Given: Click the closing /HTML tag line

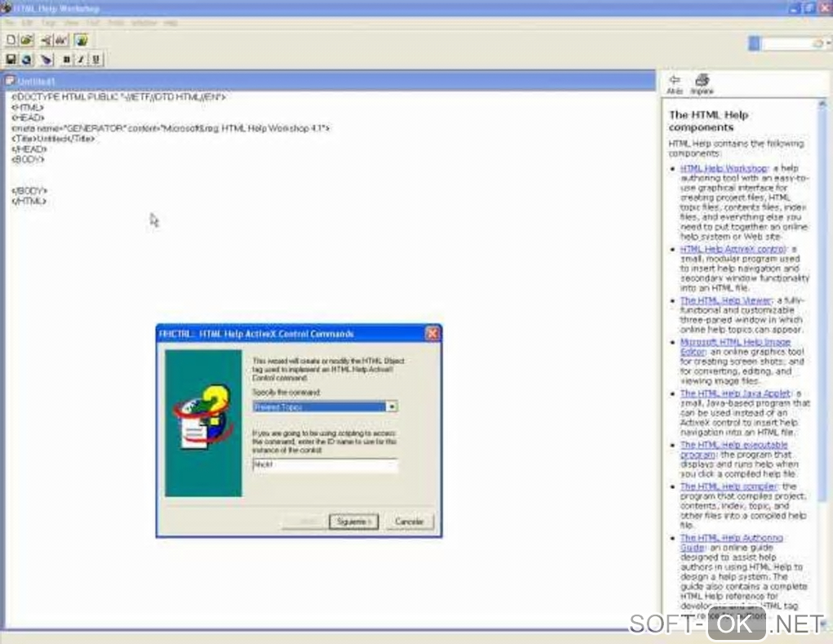Looking at the screenshot, I should 29,201.
